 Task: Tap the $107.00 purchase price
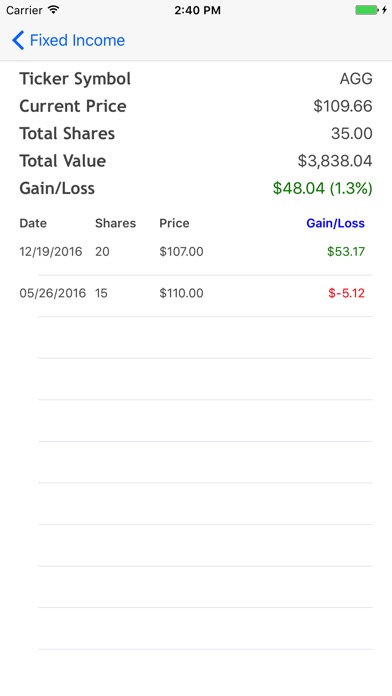(181, 252)
